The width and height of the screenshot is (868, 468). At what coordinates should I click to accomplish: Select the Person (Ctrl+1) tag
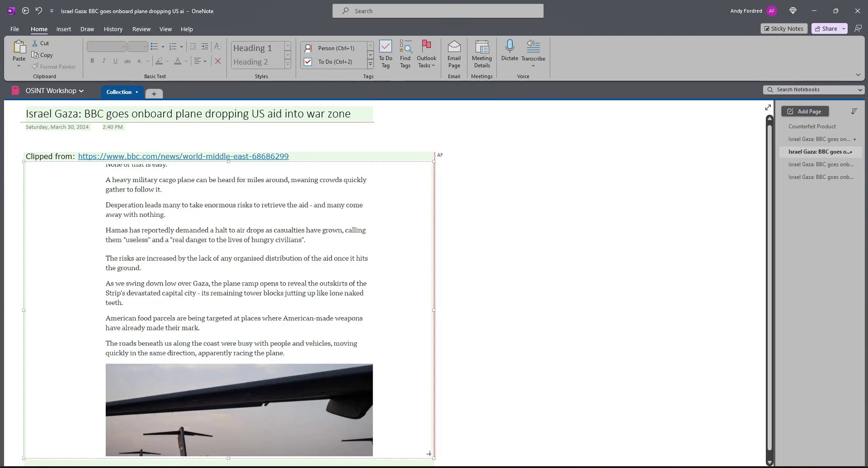(334, 48)
